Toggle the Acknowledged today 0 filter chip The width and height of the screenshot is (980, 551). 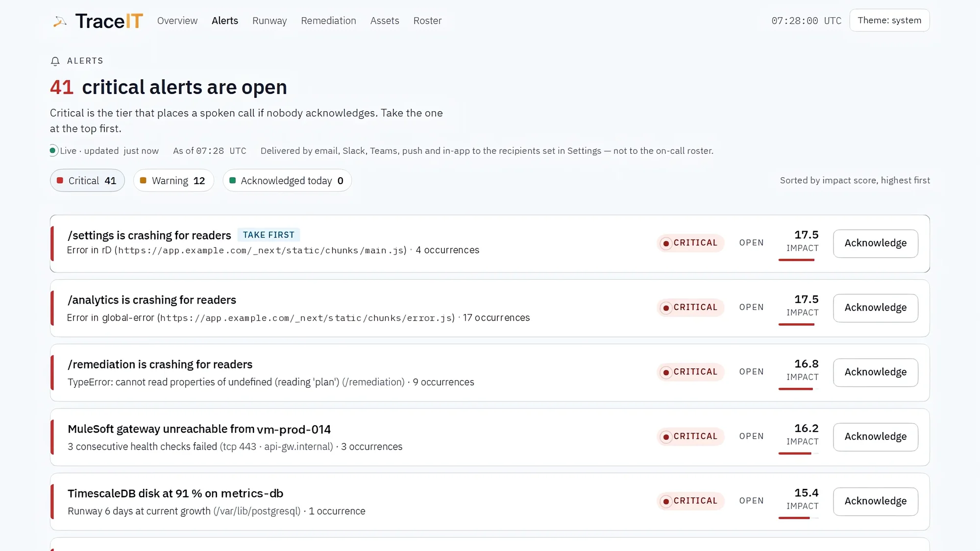point(287,181)
